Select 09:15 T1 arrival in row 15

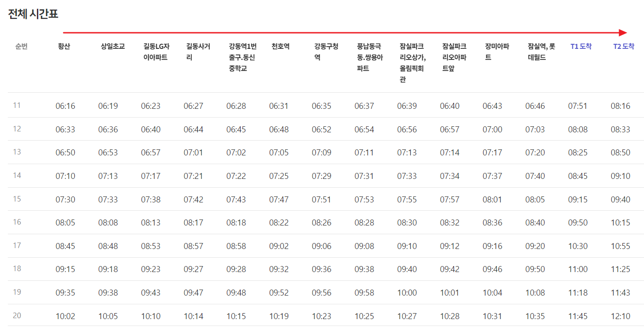[578, 200]
